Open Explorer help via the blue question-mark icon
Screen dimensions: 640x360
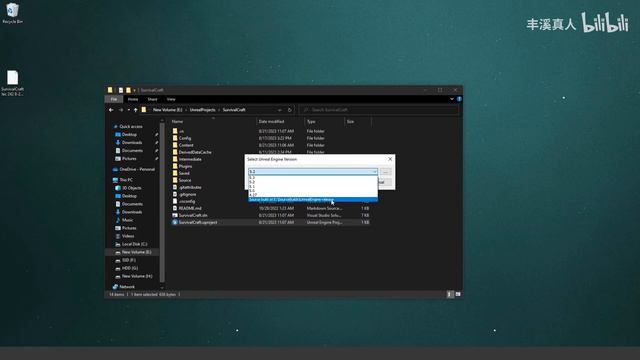coord(459,99)
